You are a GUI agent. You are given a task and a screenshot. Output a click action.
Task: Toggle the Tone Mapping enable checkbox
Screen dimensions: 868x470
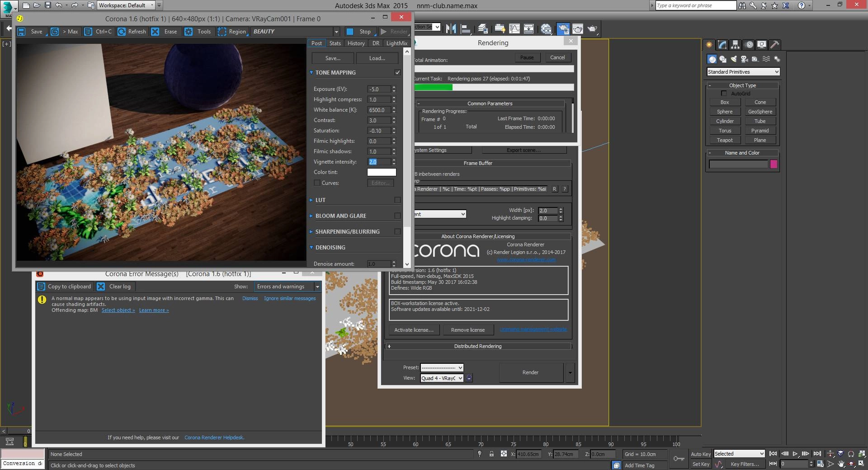tap(397, 72)
